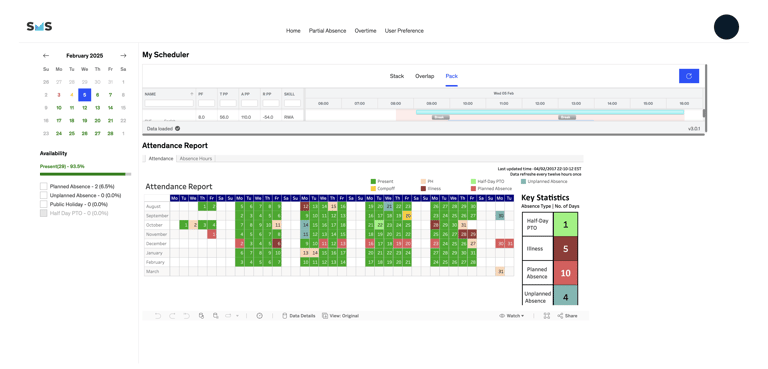Go to the next month in the calendar
768x369 pixels.
123,55
